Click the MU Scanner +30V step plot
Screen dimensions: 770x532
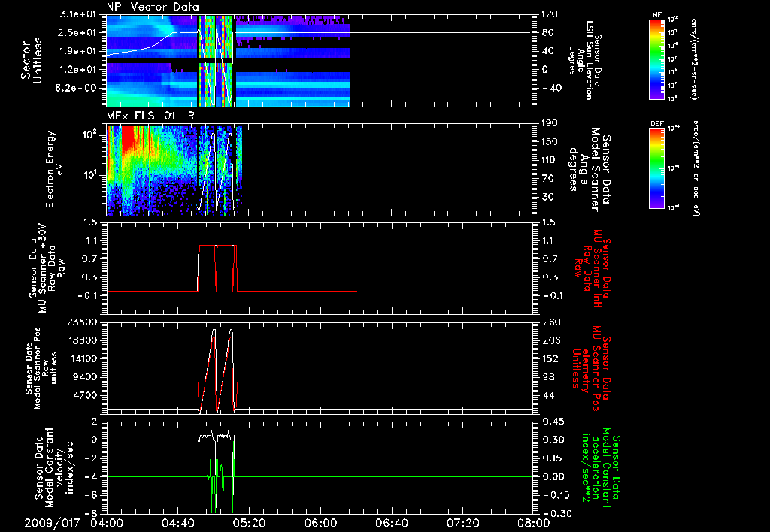[319, 268]
